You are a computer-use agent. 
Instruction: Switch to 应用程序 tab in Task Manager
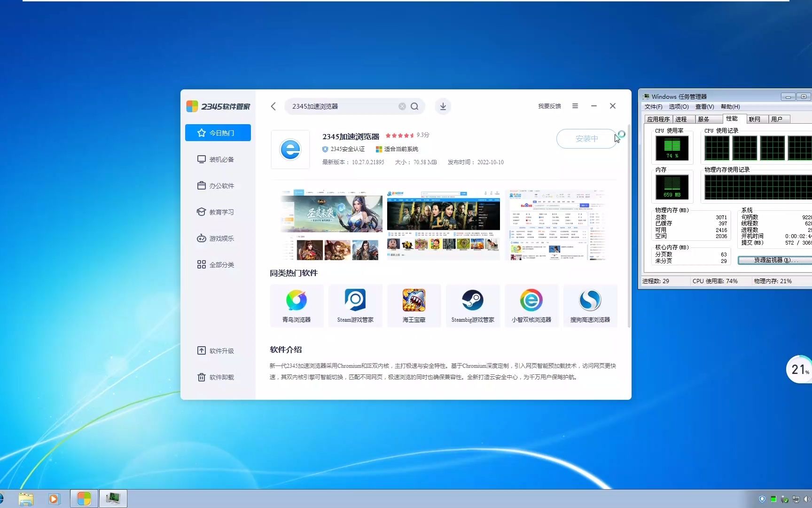point(658,119)
